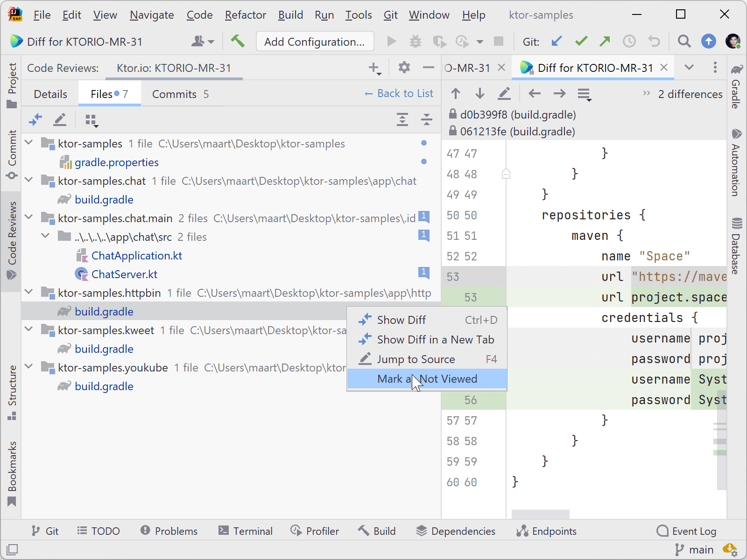Viewport: 747px width, 560px height.
Task: Click the main branch widget
Action: (x=694, y=550)
